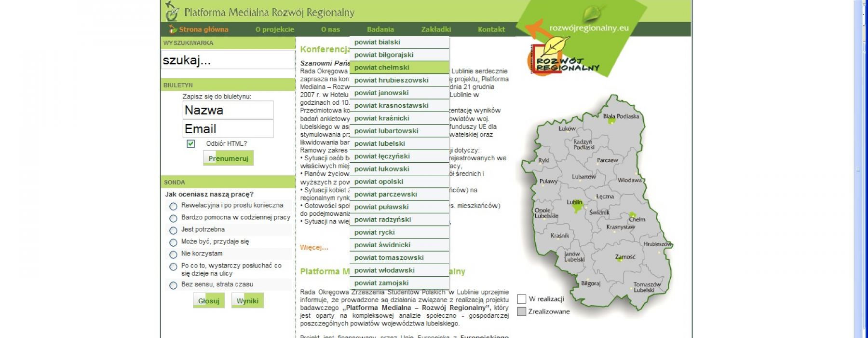Select powiat janowski from dropdown
Image resolution: width=868 pixels, height=338 pixels.
(x=399, y=93)
